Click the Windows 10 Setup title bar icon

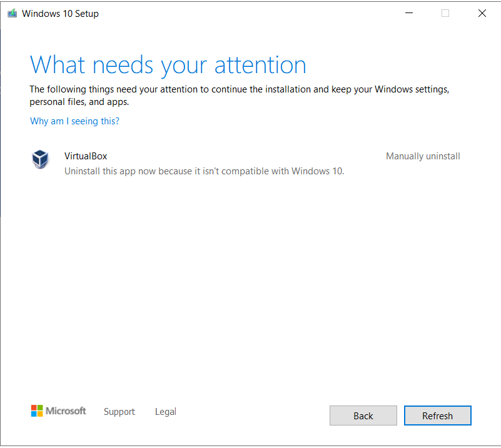12,14
